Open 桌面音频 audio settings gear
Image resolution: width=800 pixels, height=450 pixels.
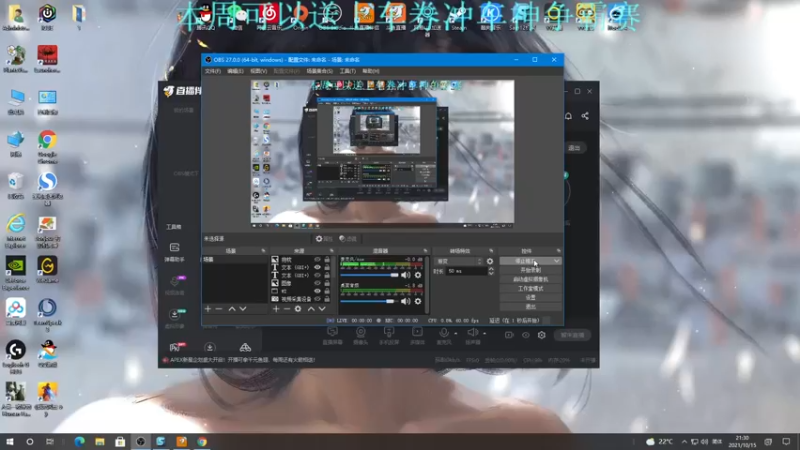418,301
